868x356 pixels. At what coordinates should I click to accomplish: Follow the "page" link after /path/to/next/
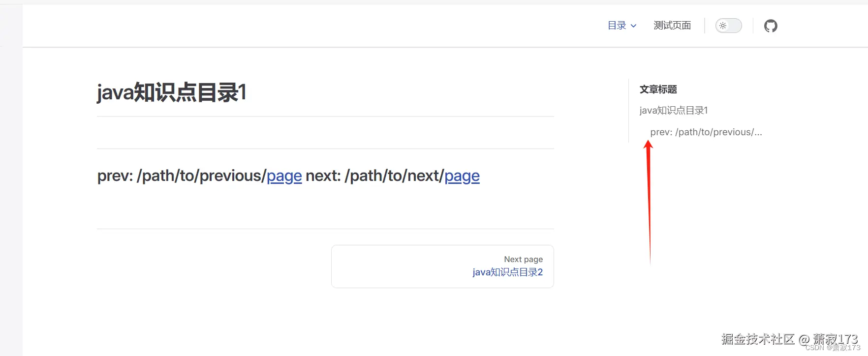(x=462, y=176)
